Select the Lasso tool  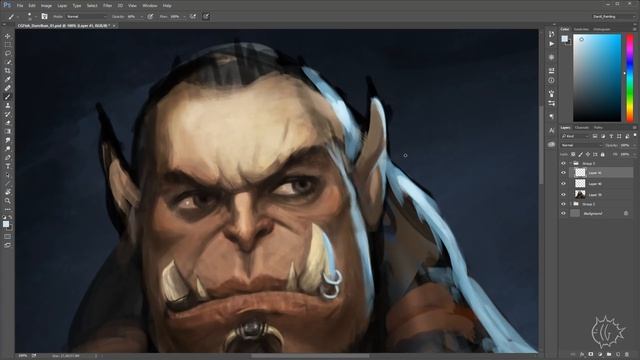tap(8, 53)
